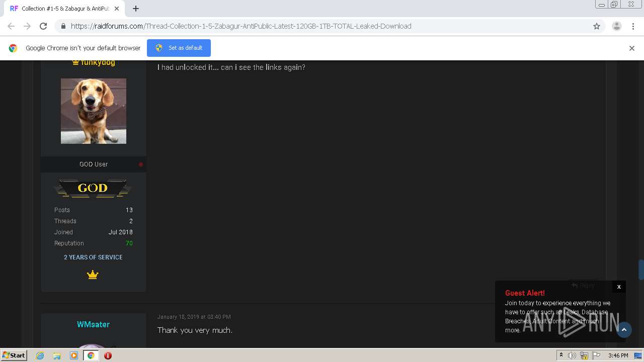This screenshot has height=362, width=644.
Task: Click the Guest Alert! heading
Action: [x=525, y=293]
